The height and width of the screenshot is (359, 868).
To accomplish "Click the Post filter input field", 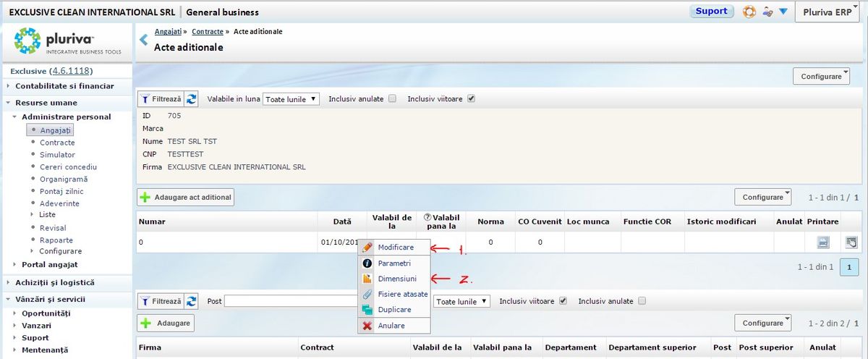I will [x=289, y=301].
